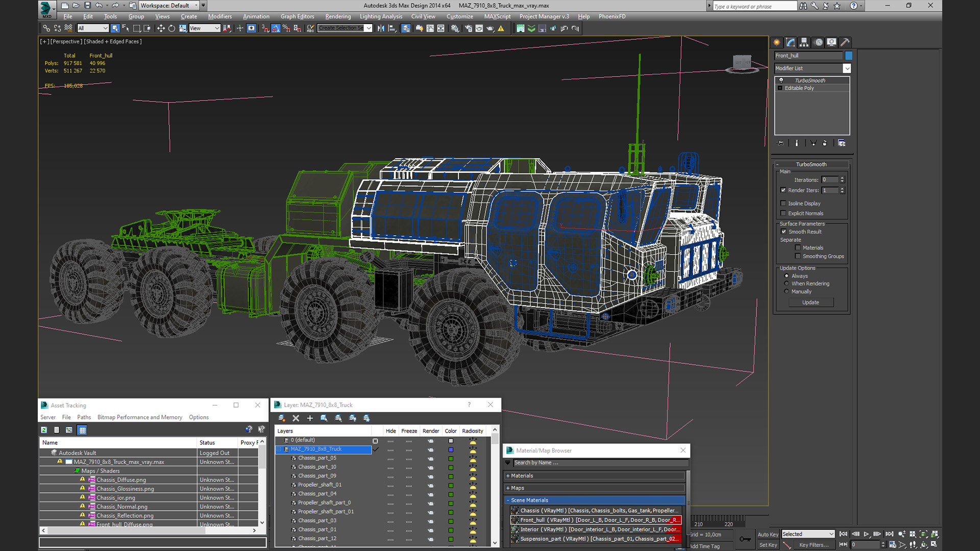The image size is (980, 551).
Task: Open the Motion command panel tab
Action: [818, 42]
